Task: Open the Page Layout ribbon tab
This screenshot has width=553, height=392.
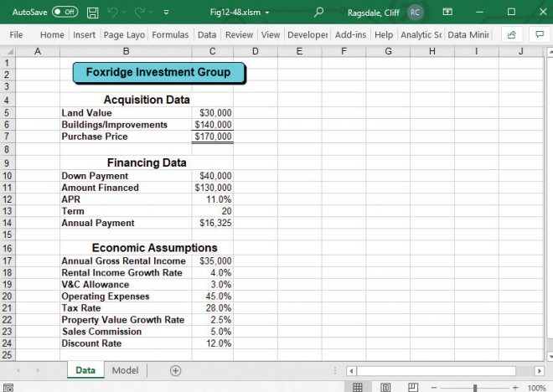Action: pos(124,34)
